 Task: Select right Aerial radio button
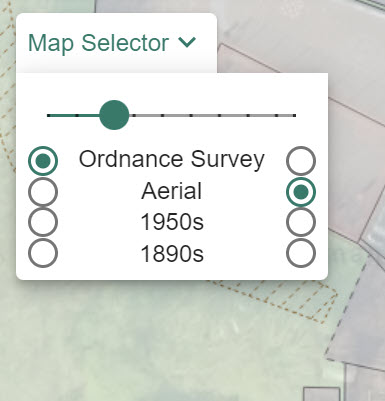(301, 192)
